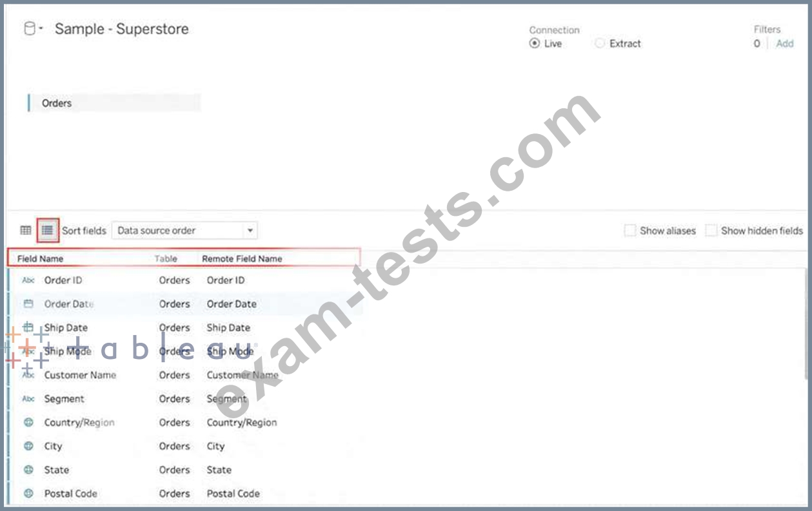Click the Field Name column header

(41, 258)
